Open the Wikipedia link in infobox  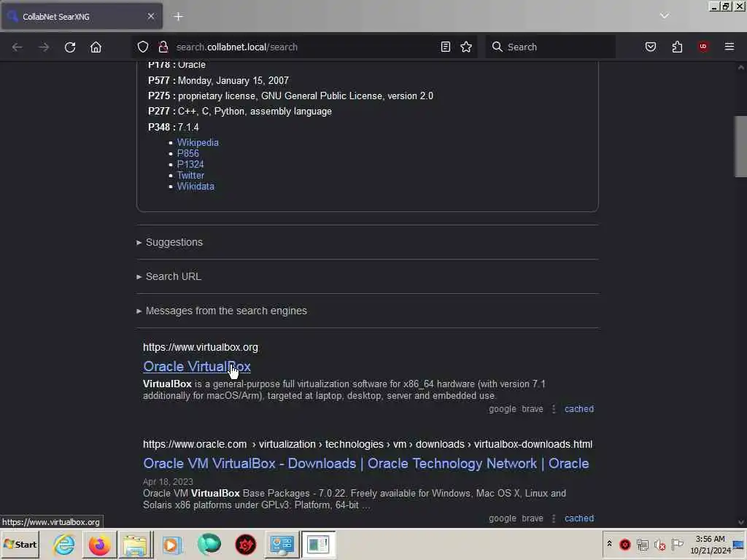pos(198,142)
